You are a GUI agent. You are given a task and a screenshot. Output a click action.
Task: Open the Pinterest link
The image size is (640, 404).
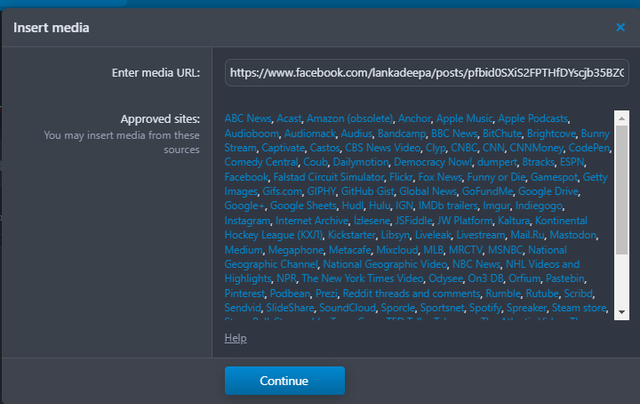[244, 293]
